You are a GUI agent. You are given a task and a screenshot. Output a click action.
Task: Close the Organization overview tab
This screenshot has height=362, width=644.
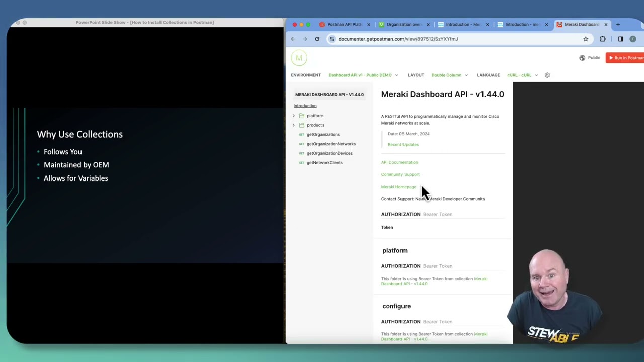(428, 24)
